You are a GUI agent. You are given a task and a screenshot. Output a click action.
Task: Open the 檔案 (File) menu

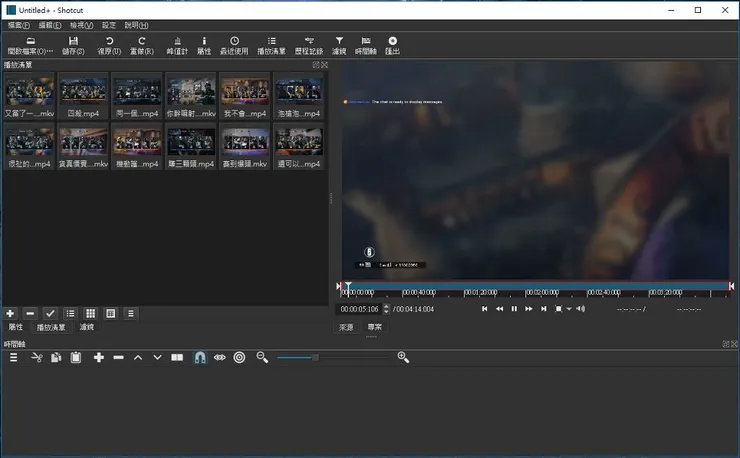tap(18, 25)
